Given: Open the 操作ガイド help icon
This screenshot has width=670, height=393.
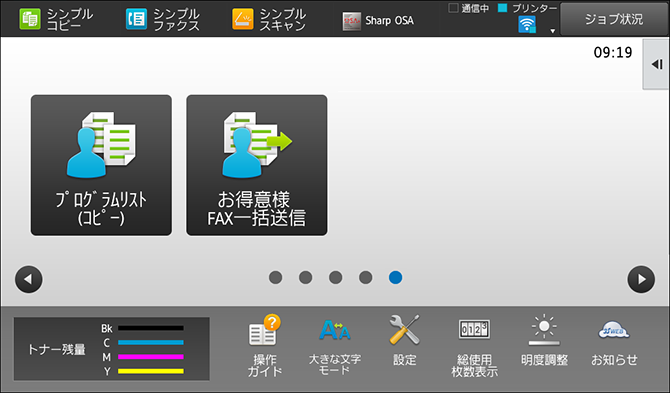Looking at the screenshot, I should click(x=264, y=346).
